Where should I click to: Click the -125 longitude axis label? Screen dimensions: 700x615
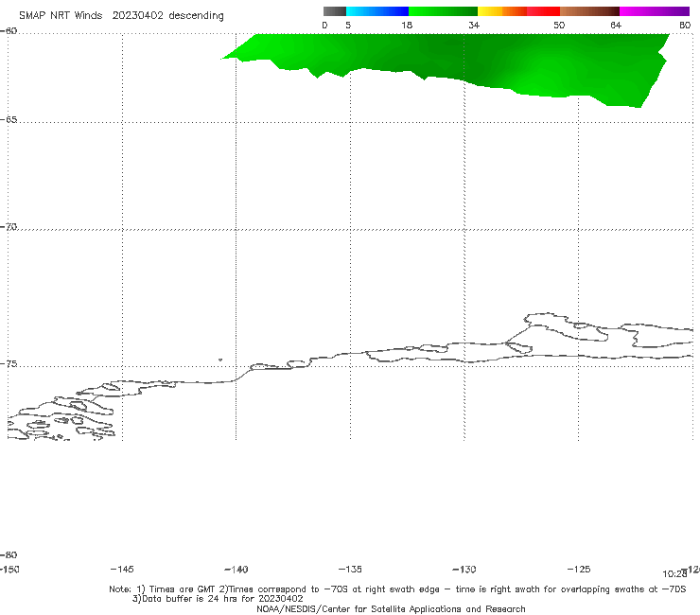(x=579, y=570)
